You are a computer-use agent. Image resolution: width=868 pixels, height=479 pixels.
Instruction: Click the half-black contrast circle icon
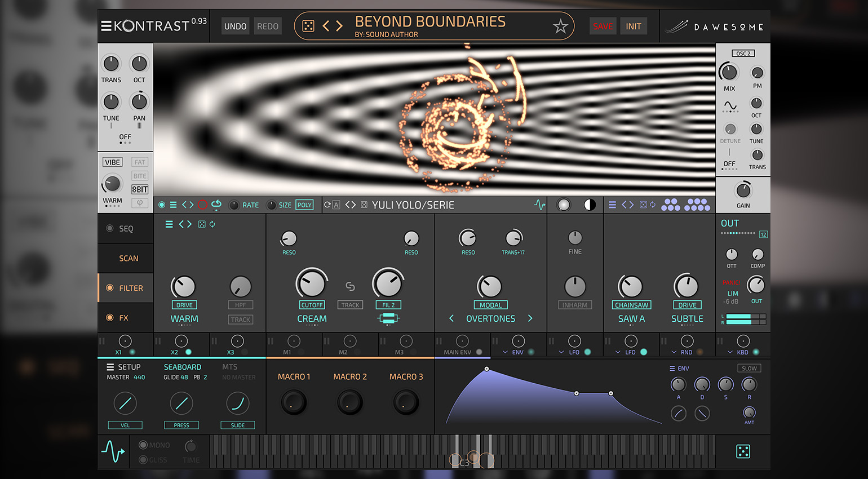coord(590,205)
